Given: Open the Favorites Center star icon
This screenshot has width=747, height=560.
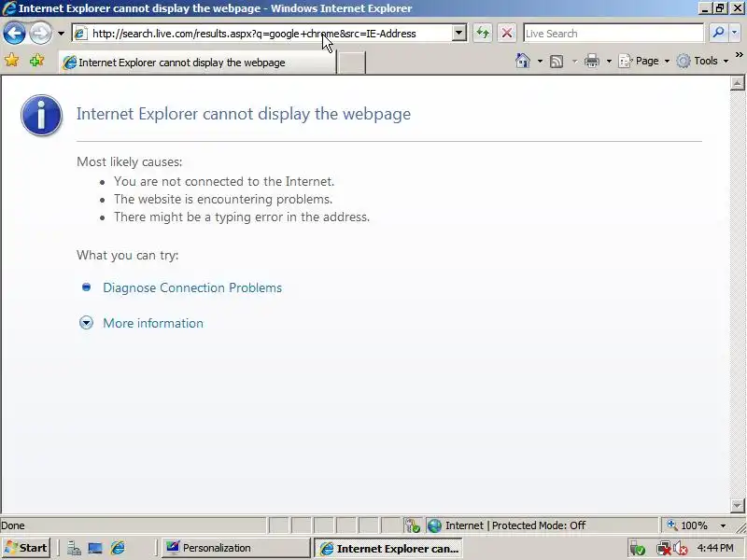Looking at the screenshot, I should tap(12, 61).
